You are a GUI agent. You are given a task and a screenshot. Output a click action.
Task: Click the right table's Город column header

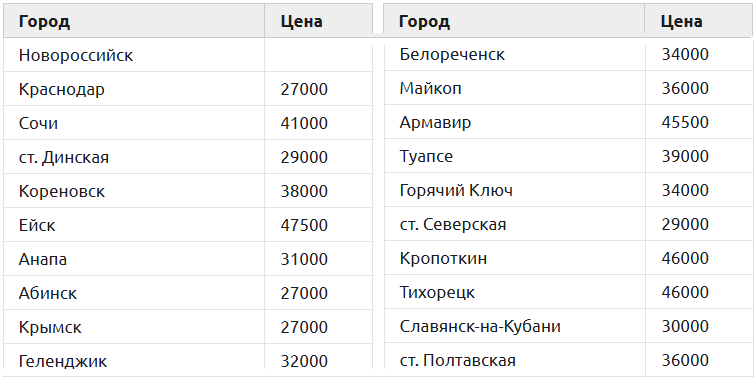coord(514,21)
